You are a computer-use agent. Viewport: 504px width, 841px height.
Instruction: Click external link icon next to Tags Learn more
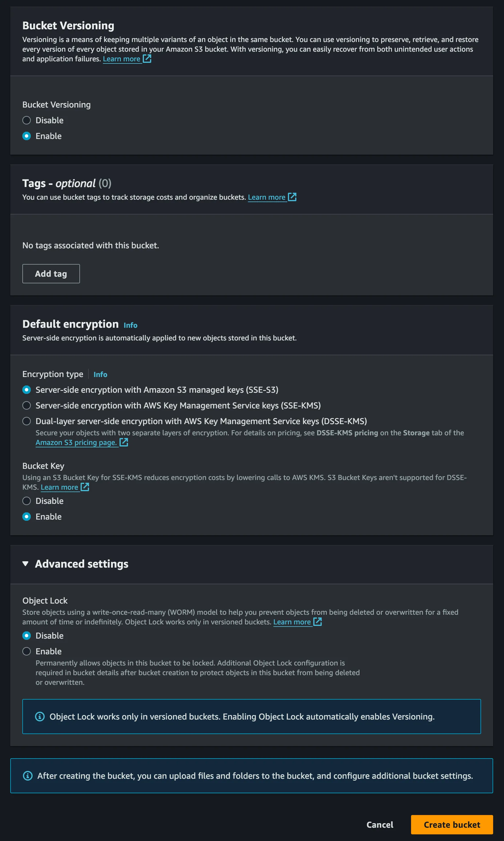click(x=292, y=197)
